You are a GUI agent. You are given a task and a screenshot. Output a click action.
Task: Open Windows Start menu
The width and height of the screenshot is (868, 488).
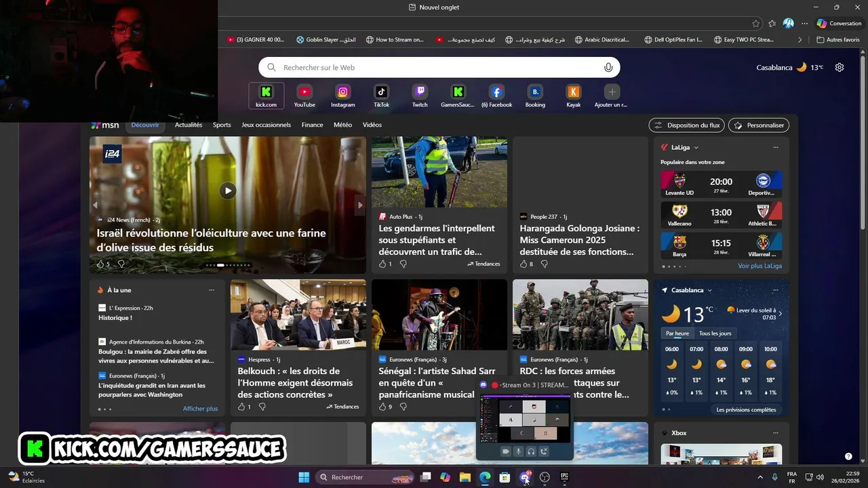[x=304, y=477]
